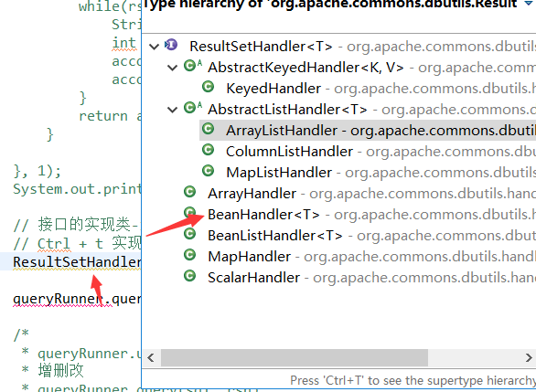Image resolution: width=536 pixels, height=392 pixels.
Task: Click the horizontal scrollbar right arrow
Action: click(x=529, y=357)
